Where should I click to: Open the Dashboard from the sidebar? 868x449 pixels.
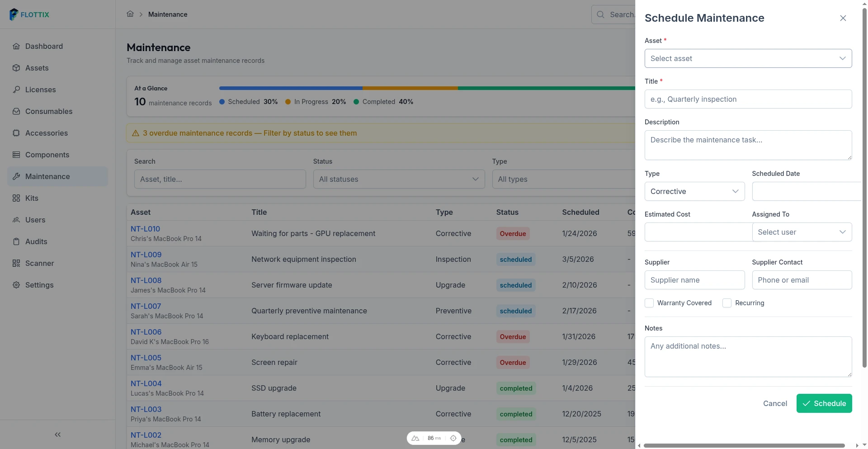point(44,46)
